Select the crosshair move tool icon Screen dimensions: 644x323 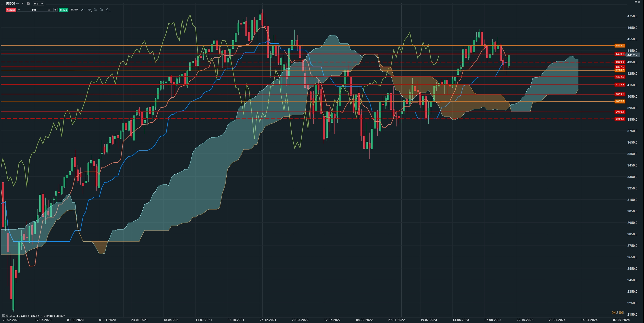point(108,10)
